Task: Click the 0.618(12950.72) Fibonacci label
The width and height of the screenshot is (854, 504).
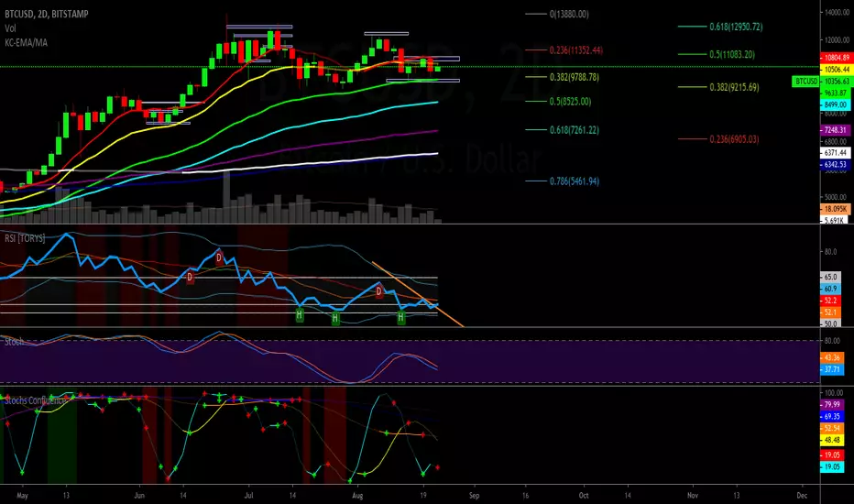Action: click(736, 27)
